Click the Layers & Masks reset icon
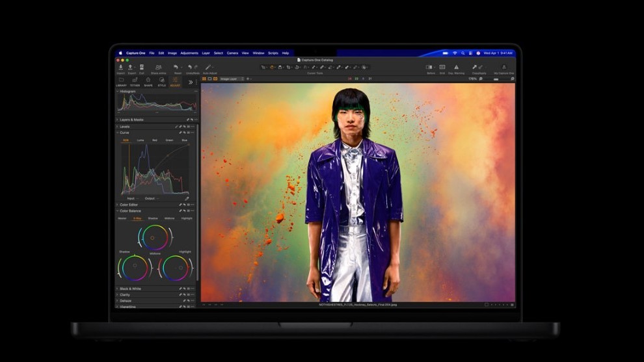The height and width of the screenshot is (362, 644). point(191,120)
